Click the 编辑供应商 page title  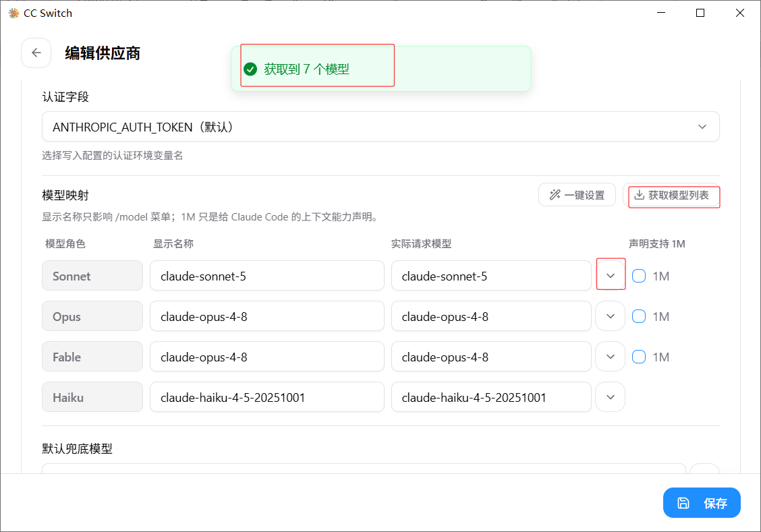tap(103, 53)
